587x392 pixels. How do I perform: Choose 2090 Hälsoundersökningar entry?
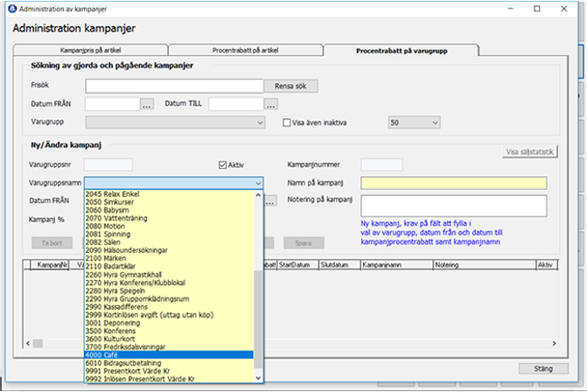[x=169, y=250]
